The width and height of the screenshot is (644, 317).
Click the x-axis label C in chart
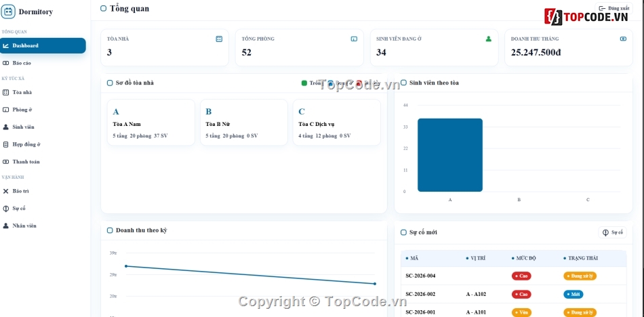click(588, 200)
